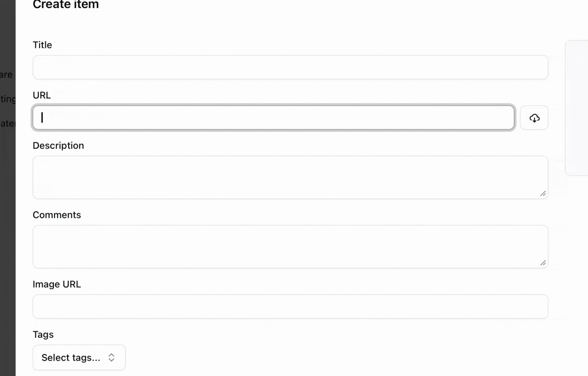The image size is (588, 376).
Task: Click the chevron arrows in the tags selector
Action: click(111, 358)
